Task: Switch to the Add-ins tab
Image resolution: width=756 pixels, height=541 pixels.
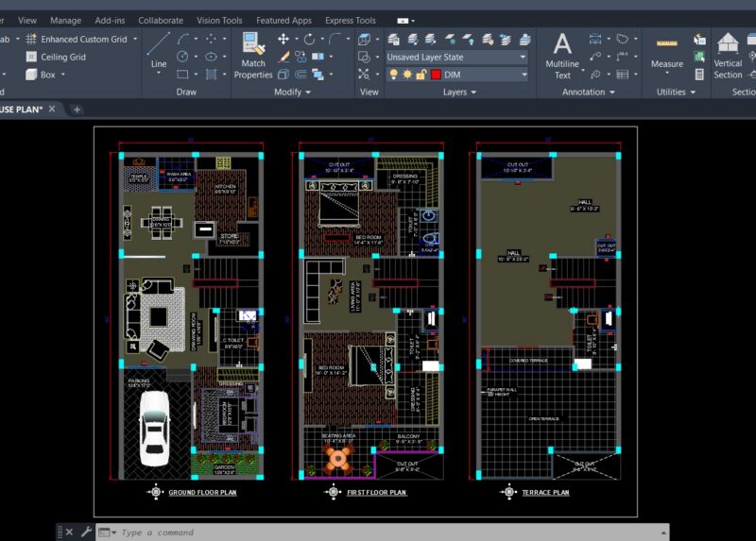Action: point(110,21)
